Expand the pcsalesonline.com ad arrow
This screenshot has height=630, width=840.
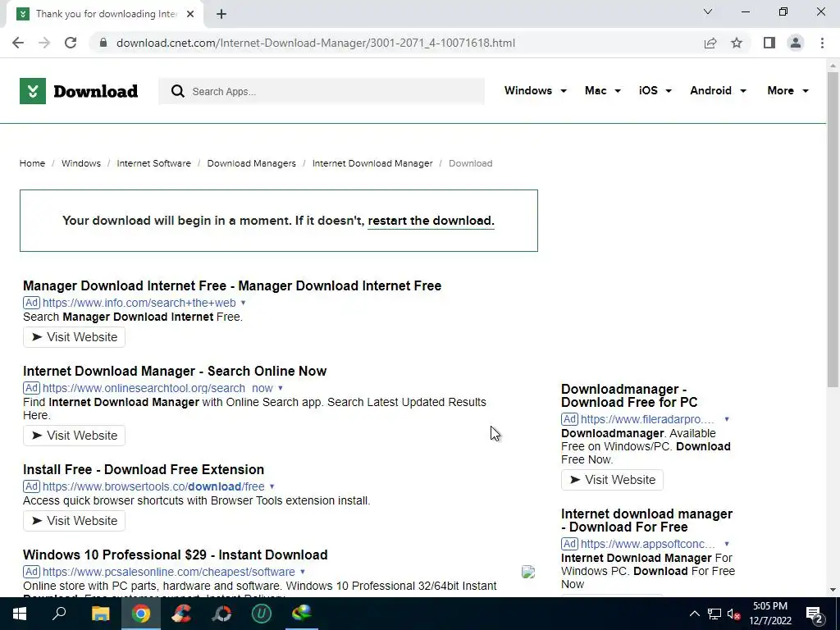(x=303, y=572)
